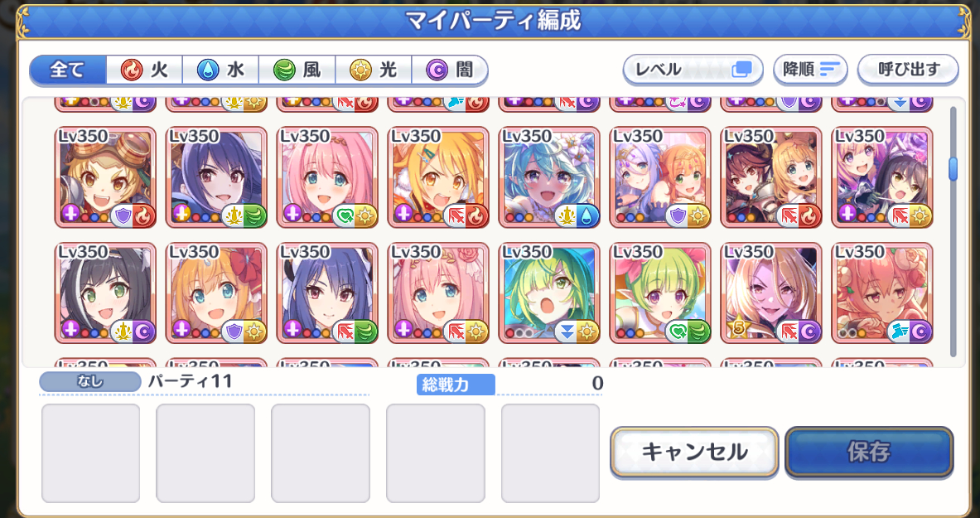Image resolution: width=980 pixels, height=518 pixels.
Task: Pick the five-star pale-haired dark character
Action: coord(770,293)
